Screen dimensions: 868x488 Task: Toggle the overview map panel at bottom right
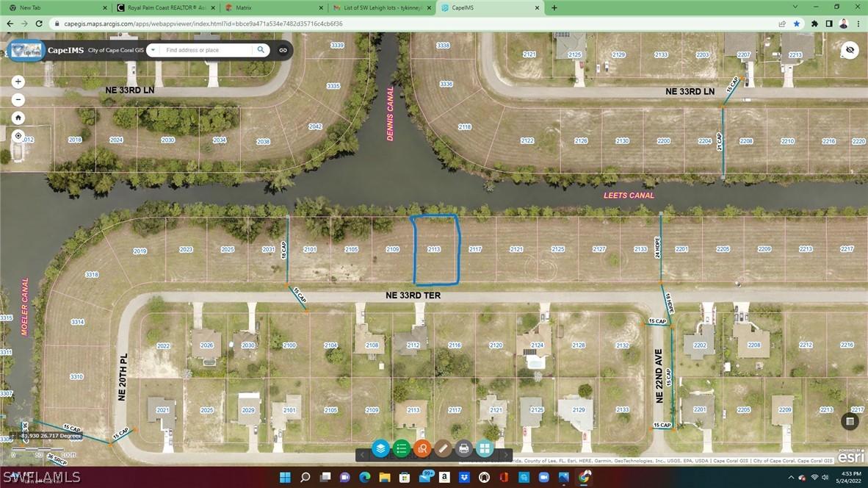[x=850, y=421]
